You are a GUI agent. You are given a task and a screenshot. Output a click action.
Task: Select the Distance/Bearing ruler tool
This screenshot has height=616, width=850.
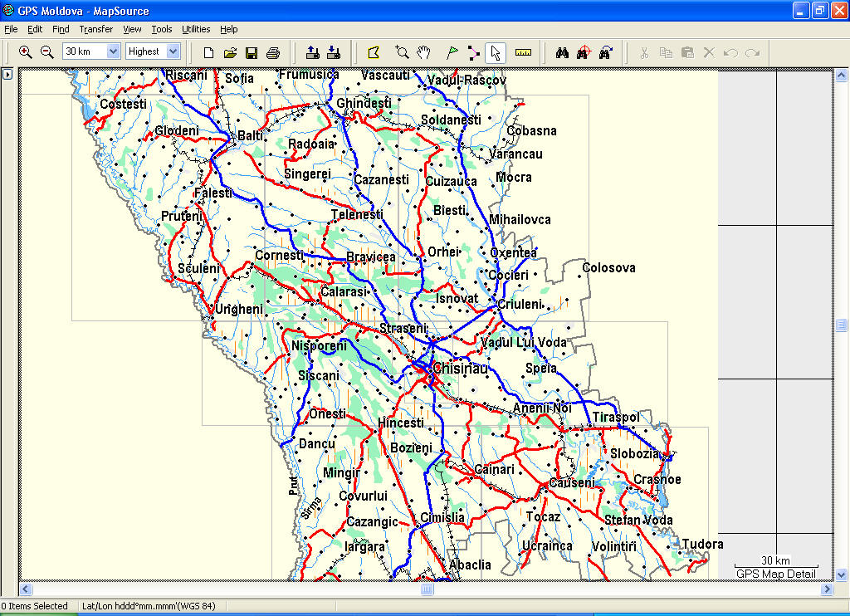(523, 52)
